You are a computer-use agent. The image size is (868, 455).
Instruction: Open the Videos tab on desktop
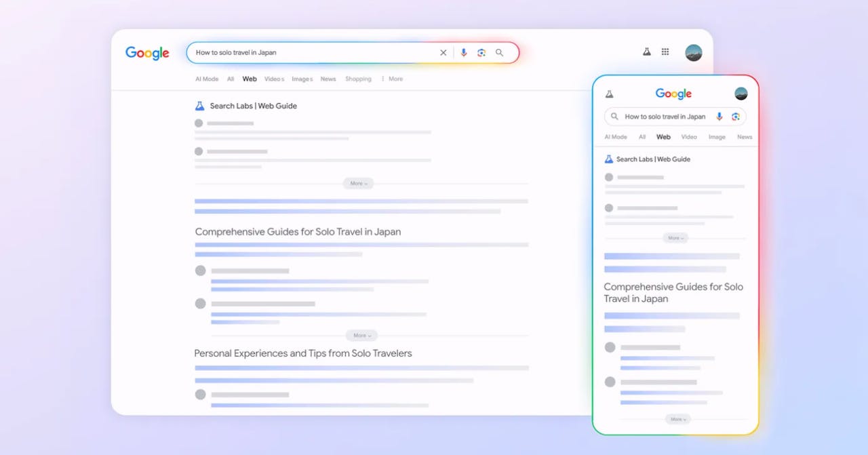click(274, 79)
